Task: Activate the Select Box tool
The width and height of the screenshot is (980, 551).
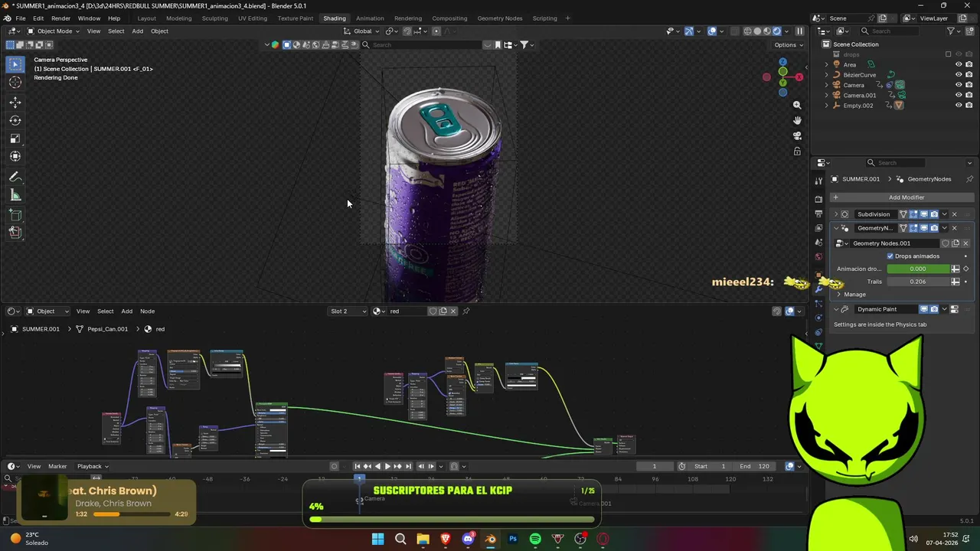Action: 15,64
